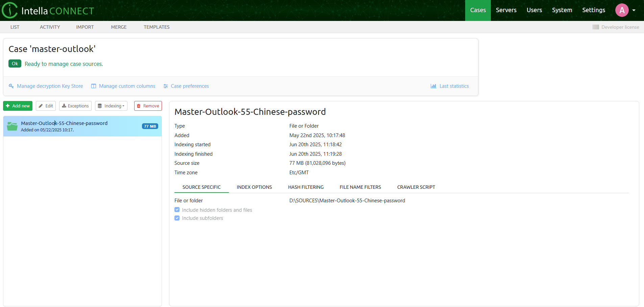The width and height of the screenshot is (644, 307).
Task: Click the green folder source icon
Action: [13, 126]
